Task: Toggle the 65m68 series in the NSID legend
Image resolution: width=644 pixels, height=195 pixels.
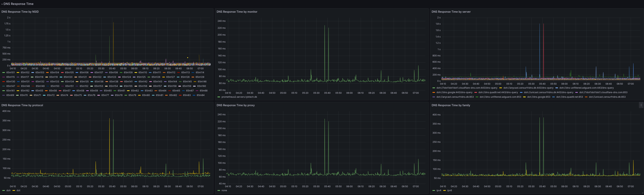Action: [203, 91]
